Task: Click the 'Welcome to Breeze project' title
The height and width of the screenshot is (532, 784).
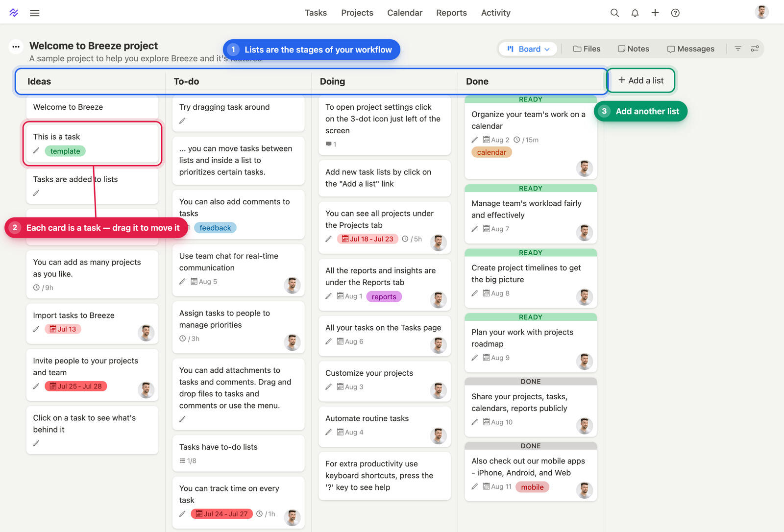Action: coord(94,46)
